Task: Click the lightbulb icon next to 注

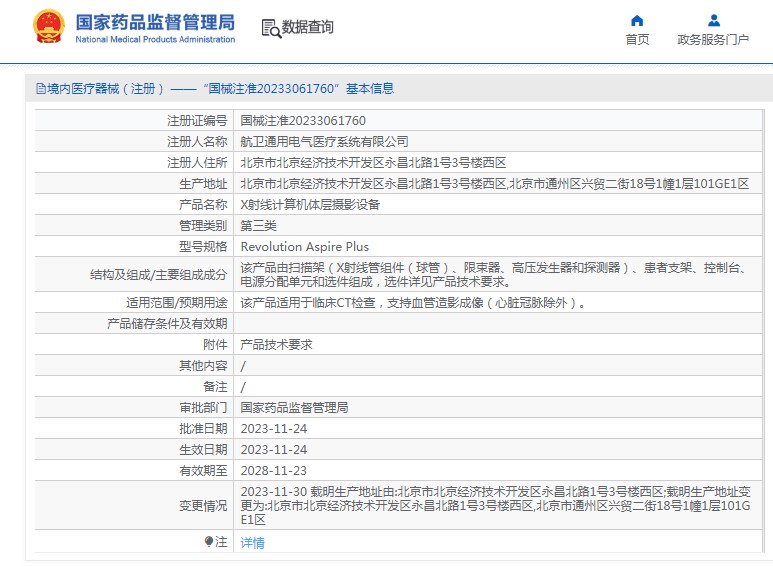Action: point(209,542)
